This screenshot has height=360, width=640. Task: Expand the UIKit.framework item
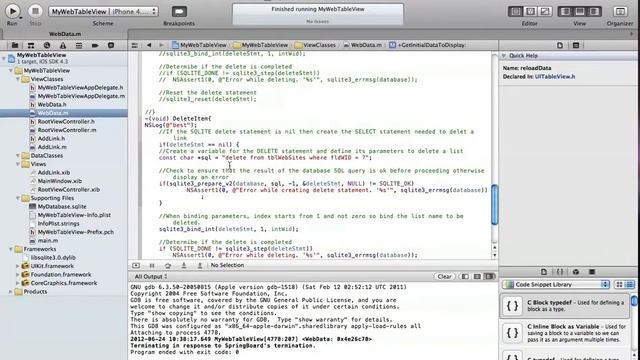tap(18, 266)
